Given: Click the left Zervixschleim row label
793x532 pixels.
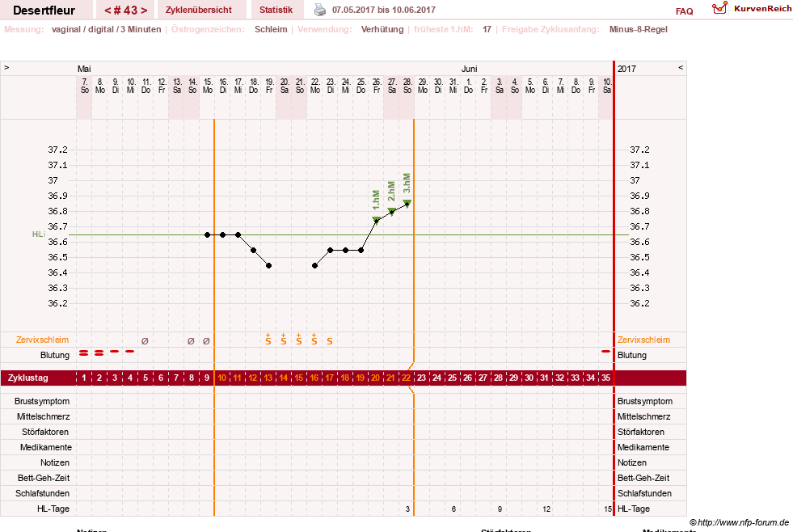Looking at the screenshot, I should 43,340.
